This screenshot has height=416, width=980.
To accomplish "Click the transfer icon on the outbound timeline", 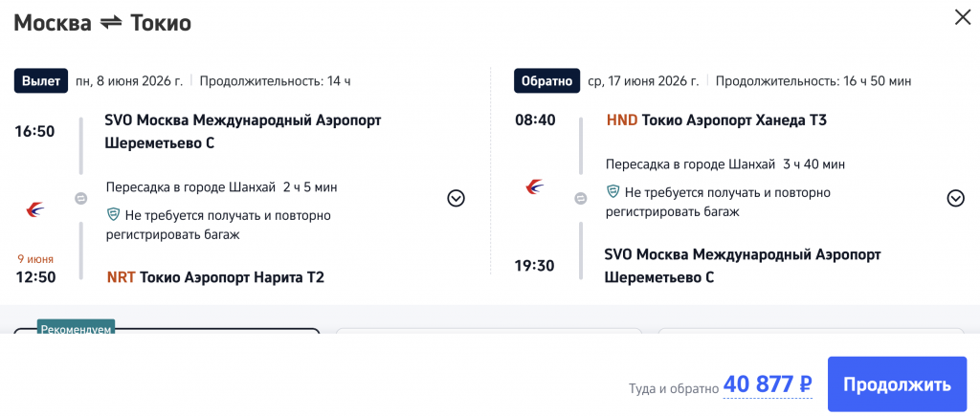I will (81, 199).
